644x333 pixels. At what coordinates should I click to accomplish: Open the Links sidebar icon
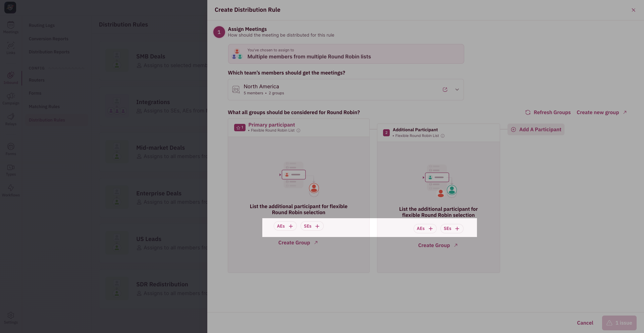click(11, 48)
